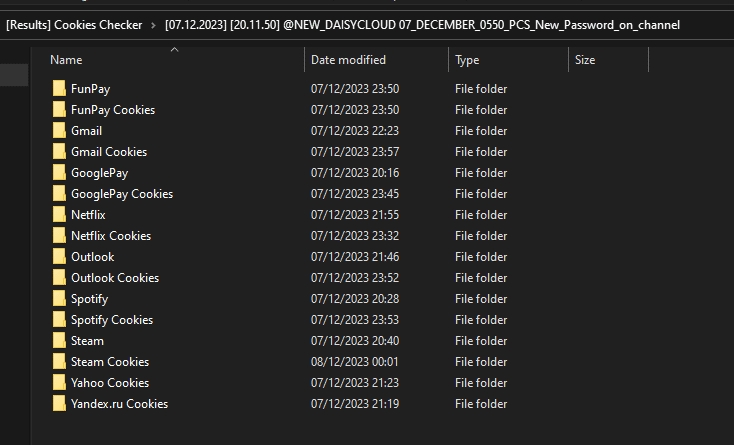734x445 pixels.
Task: Select the GooglePay Cookies folder name
Action: pyautogui.click(x=122, y=194)
